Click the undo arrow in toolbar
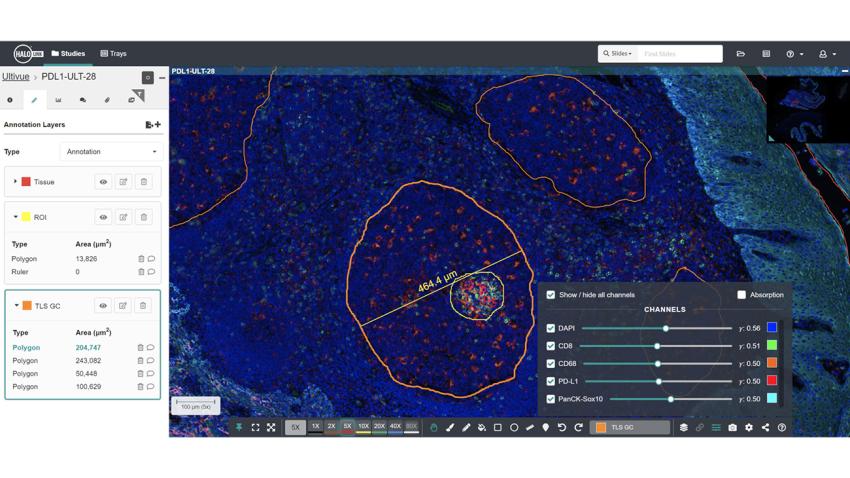The width and height of the screenshot is (850, 478). [x=562, y=427]
